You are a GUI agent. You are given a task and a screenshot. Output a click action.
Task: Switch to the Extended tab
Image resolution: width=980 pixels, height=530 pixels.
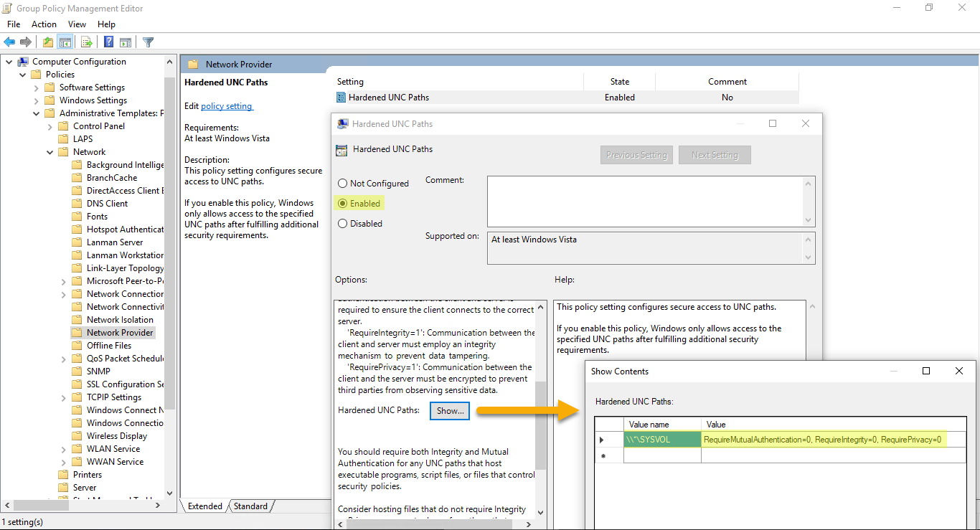[205, 506]
